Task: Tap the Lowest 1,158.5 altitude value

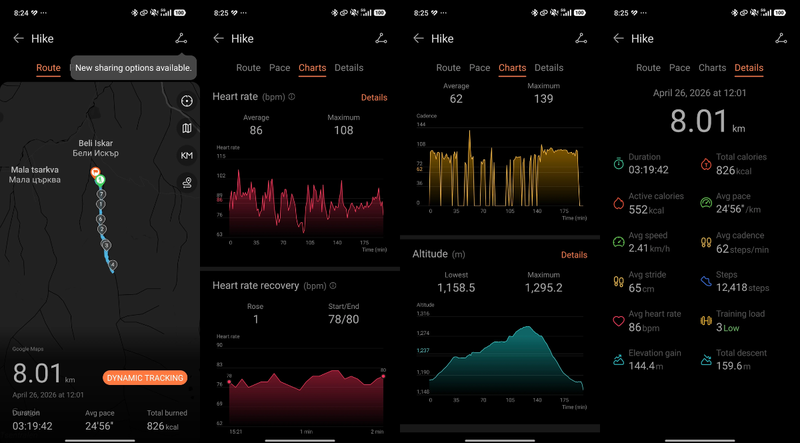Action: click(x=456, y=288)
